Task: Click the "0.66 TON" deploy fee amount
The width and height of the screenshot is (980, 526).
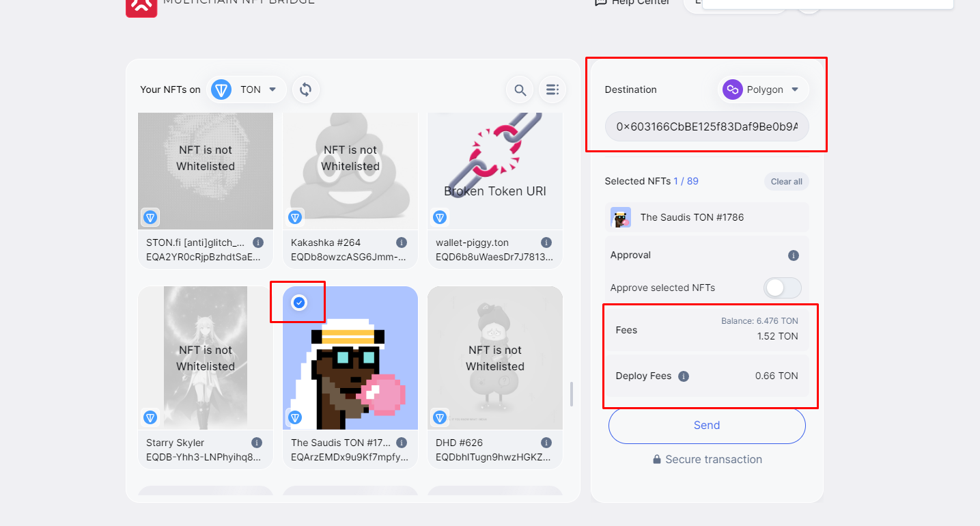Action: coord(776,376)
